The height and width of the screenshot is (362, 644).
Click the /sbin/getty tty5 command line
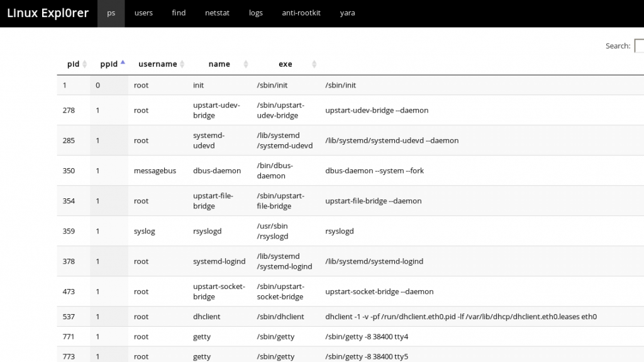367,356
